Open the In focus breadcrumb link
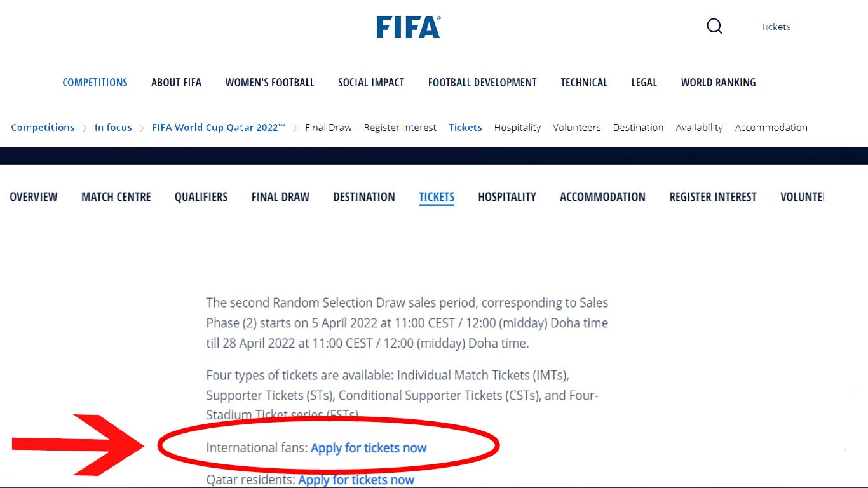The image size is (868, 488). [x=113, y=127]
